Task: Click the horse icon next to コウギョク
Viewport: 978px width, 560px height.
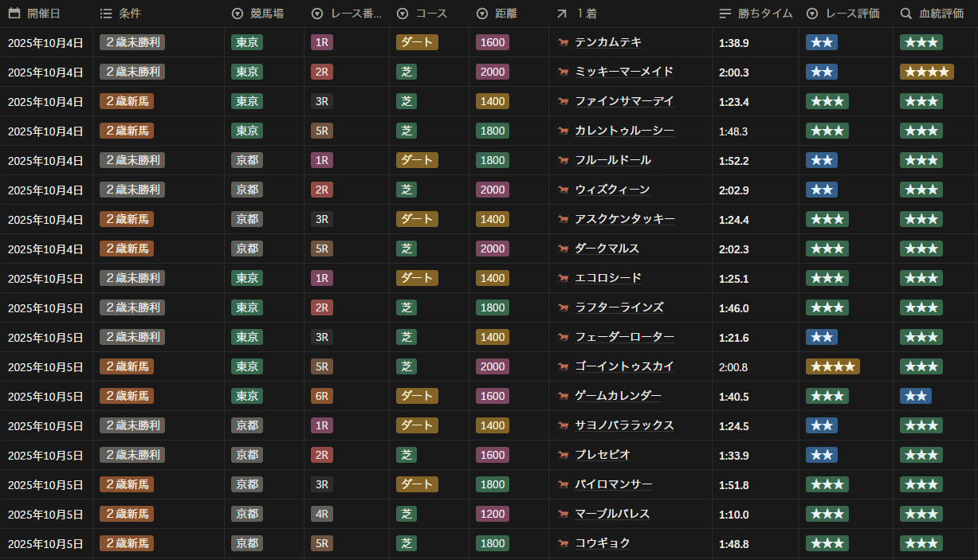Action: tap(564, 544)
